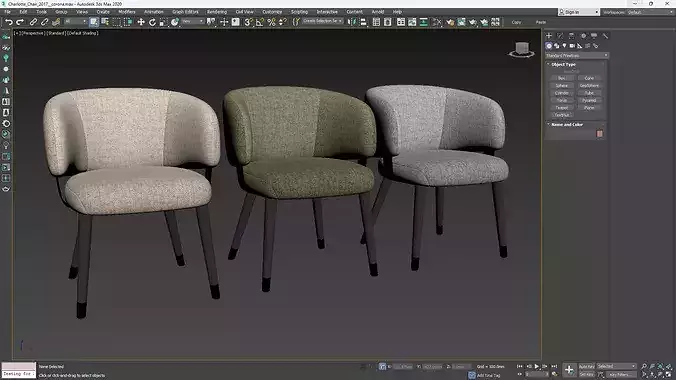Select the Scale tool
The image size is (676, 380).
point(163,22)
